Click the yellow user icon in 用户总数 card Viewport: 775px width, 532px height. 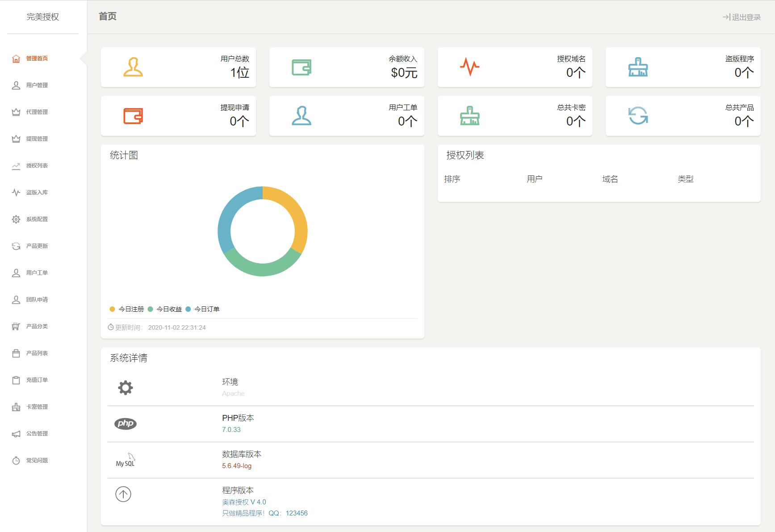tap(133, 67)
